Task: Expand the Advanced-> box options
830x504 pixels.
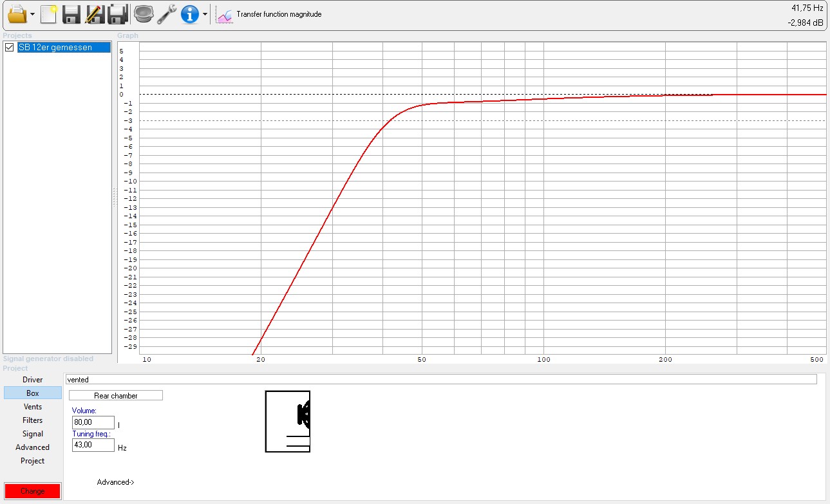Action: coord(115,482)
